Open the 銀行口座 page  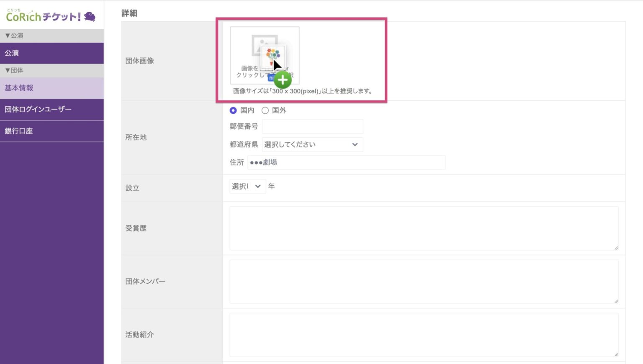(x=19, y=131)
